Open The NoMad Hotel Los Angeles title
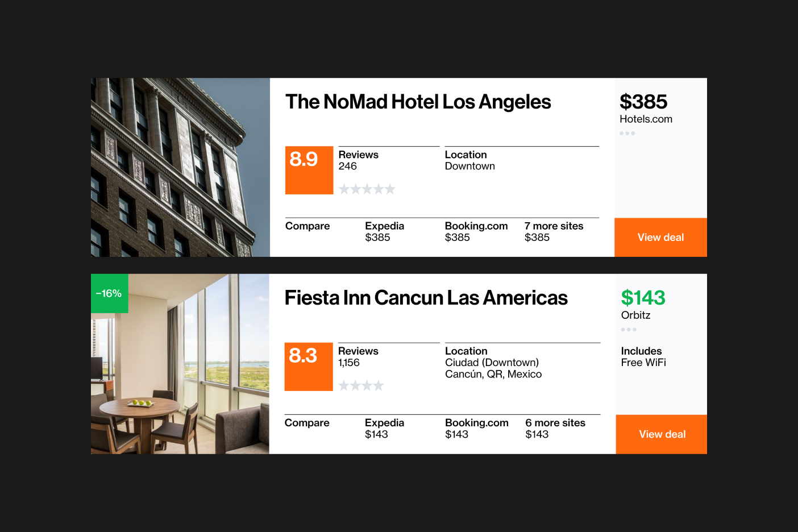The width and height of the screenshot is (798, 532). pyautogui.click(x=418, y=102)
